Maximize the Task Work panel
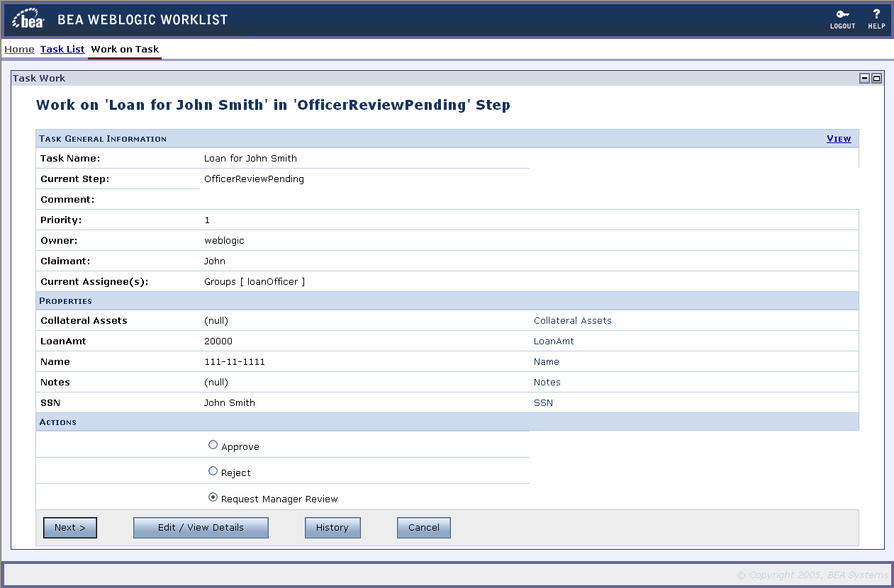 [x=877, y=79]
